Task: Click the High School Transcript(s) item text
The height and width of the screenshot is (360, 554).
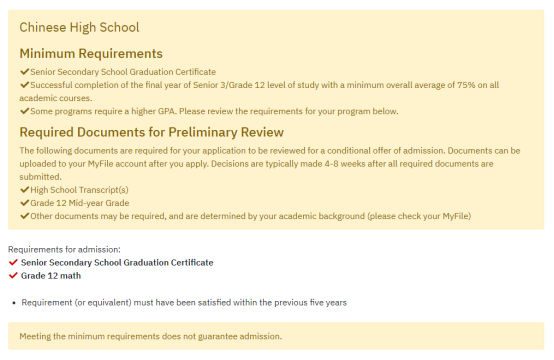Action: [79, 190]
